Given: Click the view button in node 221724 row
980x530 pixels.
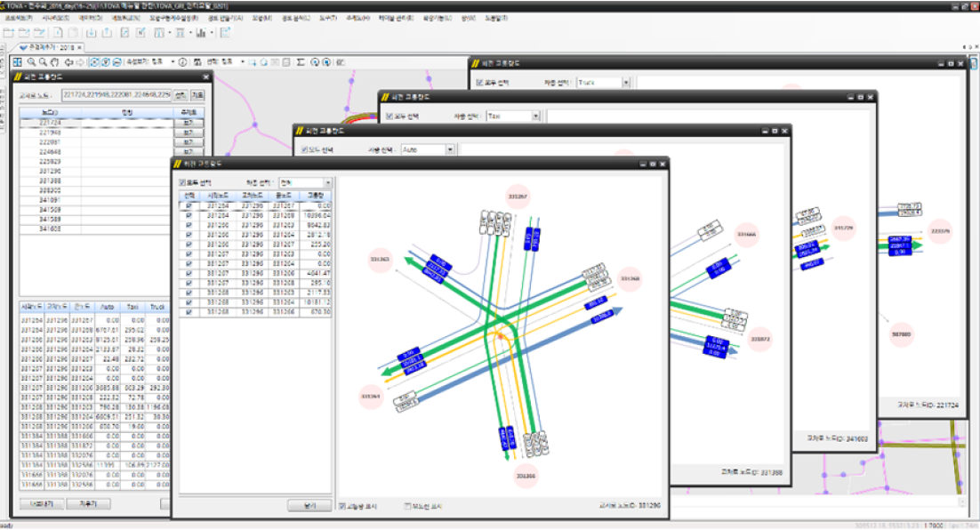Looking at the screenshot, I should pyautogui.click(x=188, y=123).
